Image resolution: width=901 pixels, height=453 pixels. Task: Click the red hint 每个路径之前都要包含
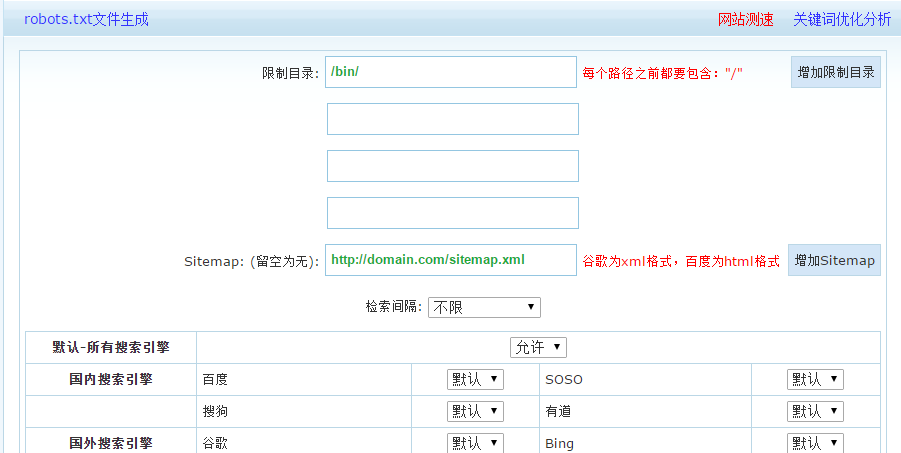point(663,73)
